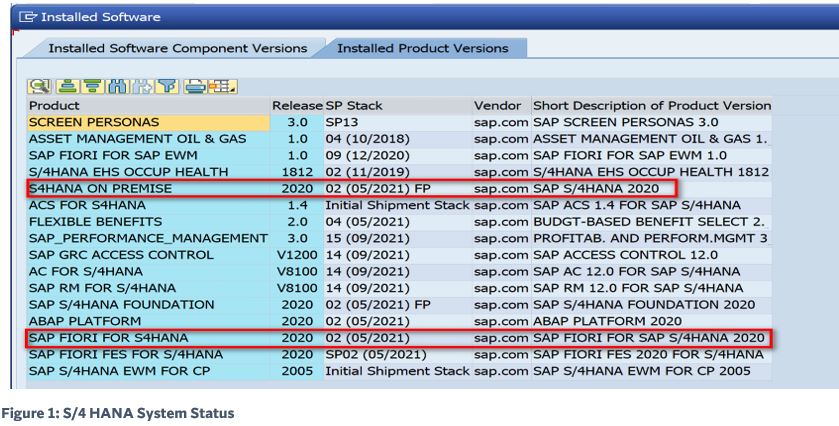The height and width of the screenshot is (426, 839).
Task: Click the Print icon in toolbar
Action: click(195, 86)
